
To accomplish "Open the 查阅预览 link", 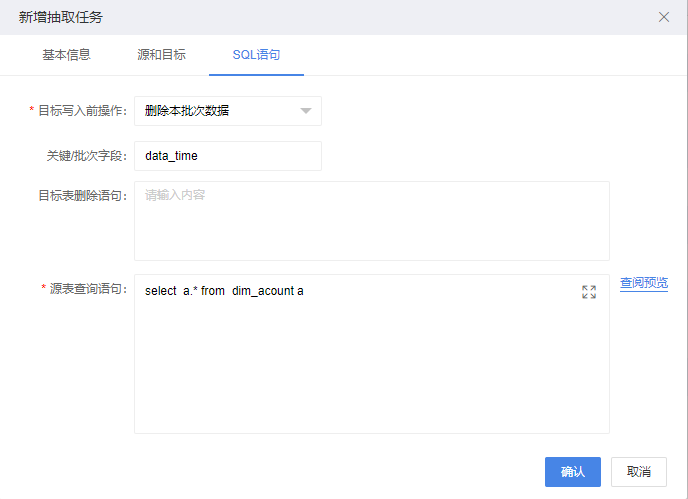I will click(644, 283).
